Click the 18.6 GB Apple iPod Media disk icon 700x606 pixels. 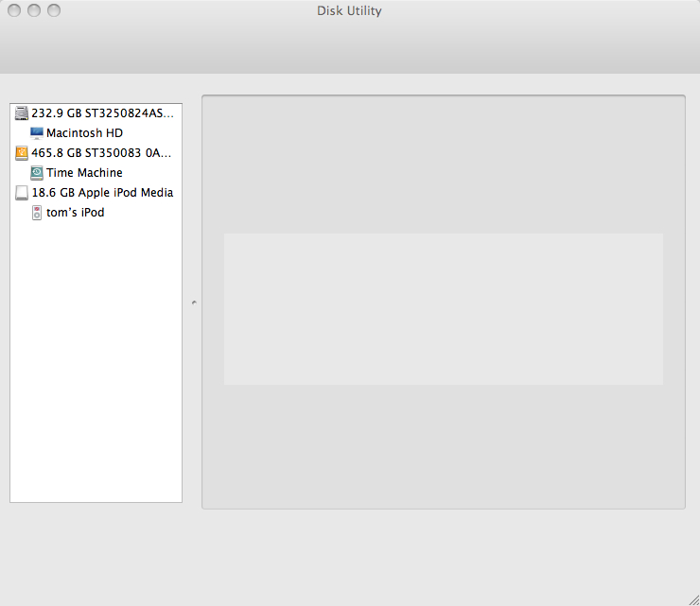point(22,193)
